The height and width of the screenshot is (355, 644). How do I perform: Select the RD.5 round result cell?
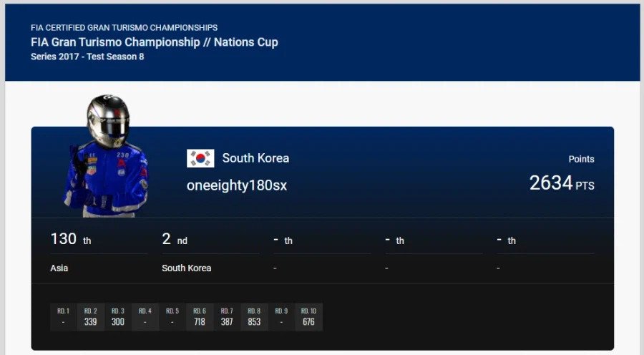click(x=172, y=316)
